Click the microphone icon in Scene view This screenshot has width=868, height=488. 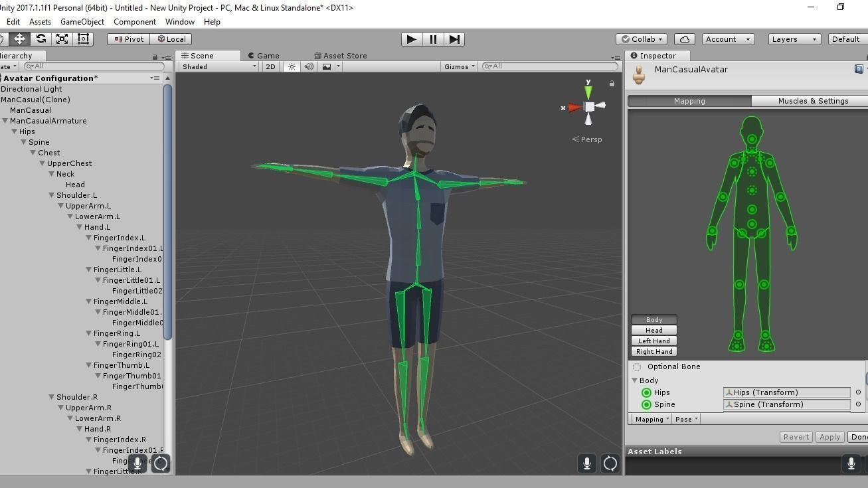587,463
